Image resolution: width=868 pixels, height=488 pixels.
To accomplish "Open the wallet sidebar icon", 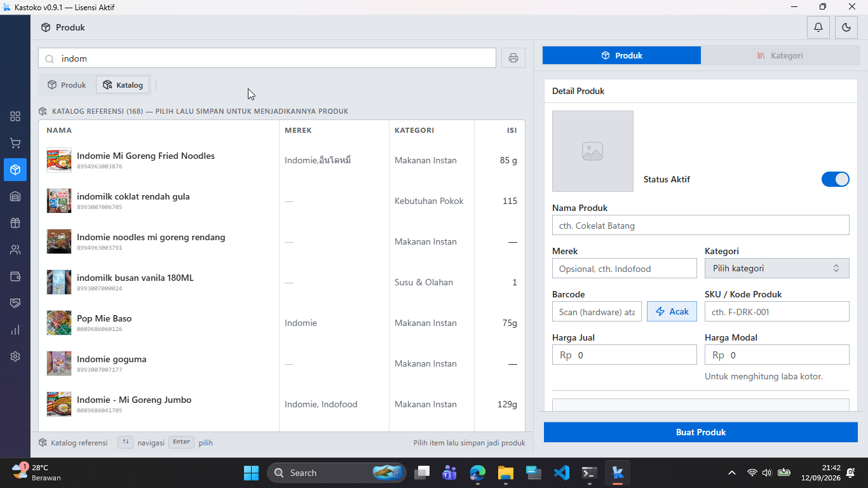I will 15,276.
